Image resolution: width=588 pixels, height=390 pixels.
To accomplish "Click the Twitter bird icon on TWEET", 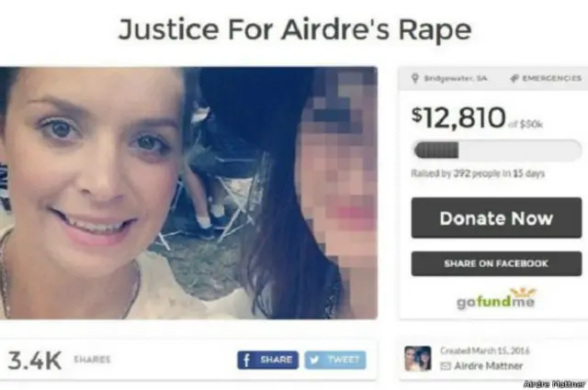I will pos(314,360).
